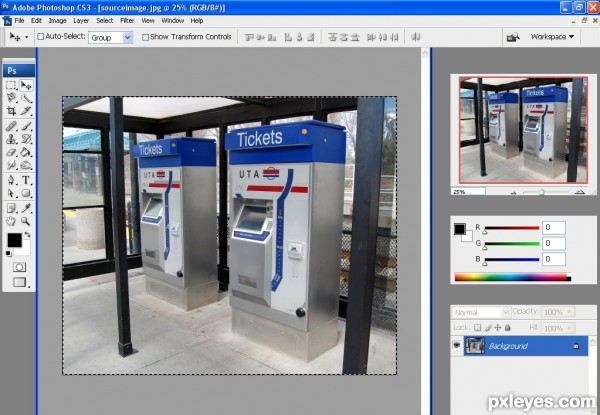The image size is (600, 415).
Task: Select the Paint Bucket tool
Action: (x=26, y=152)
